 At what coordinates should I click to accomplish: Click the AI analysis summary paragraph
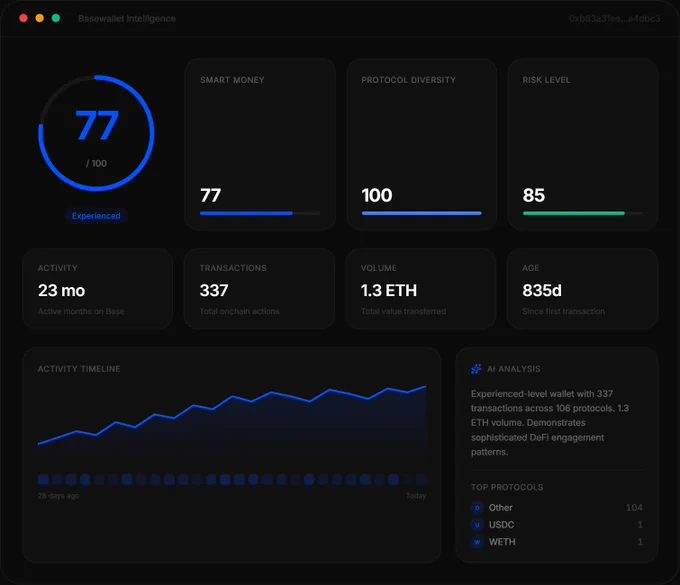(x=550, y=423)
